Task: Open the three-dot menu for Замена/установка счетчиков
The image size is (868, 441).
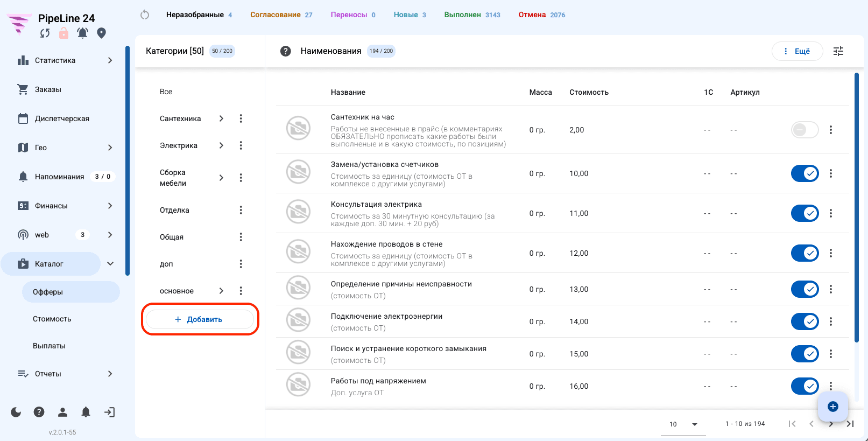Action: tap(831, 173)
